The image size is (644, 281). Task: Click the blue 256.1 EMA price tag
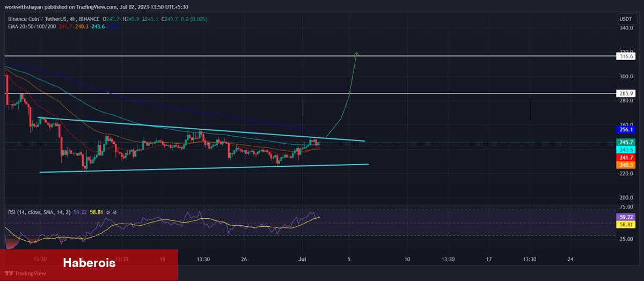pyautogui.click(x=626, y=130)
